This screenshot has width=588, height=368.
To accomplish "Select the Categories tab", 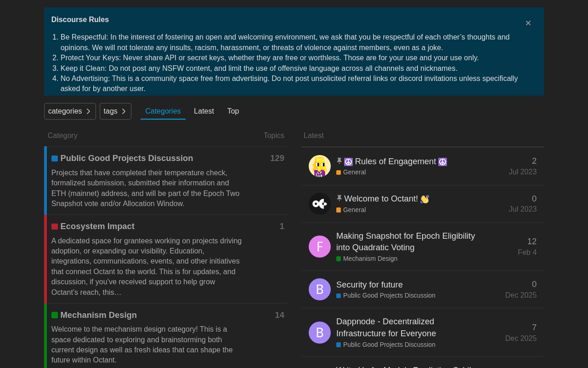I will click(163, 111).
